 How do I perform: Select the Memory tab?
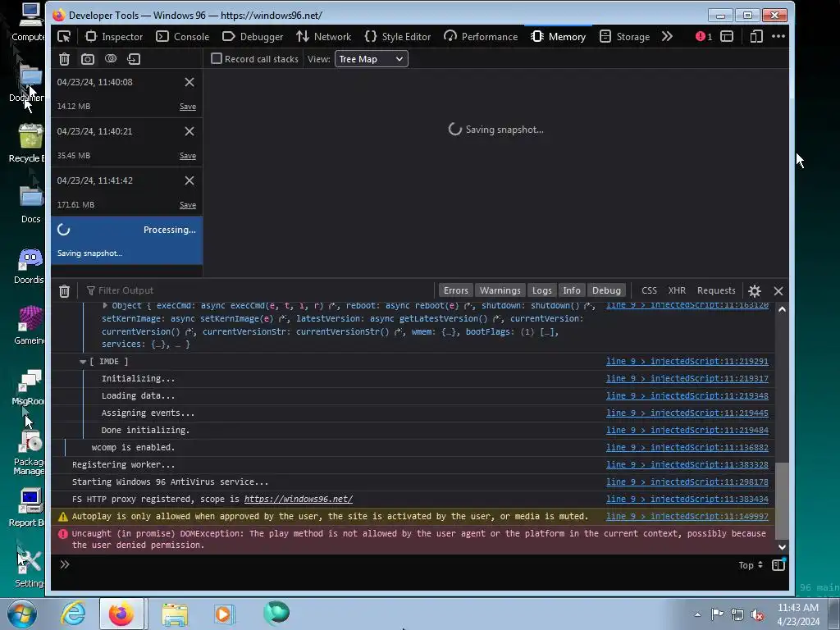[558, 36]
